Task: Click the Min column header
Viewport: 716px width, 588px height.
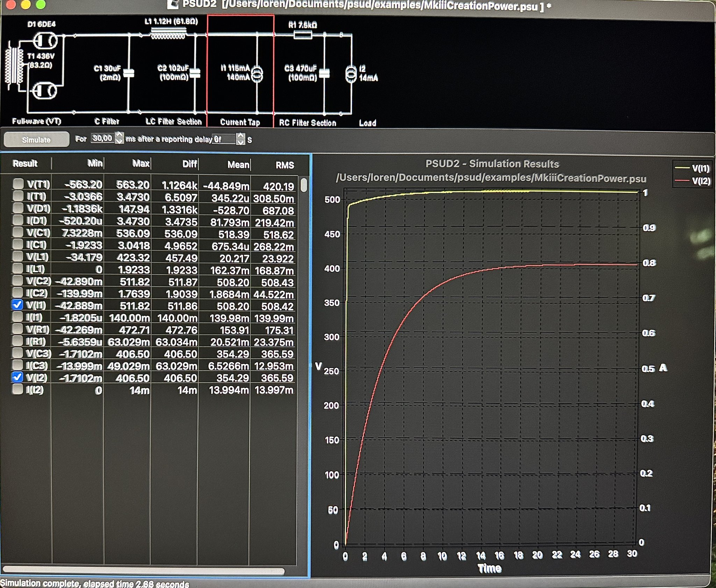Action: coord(95,163)
